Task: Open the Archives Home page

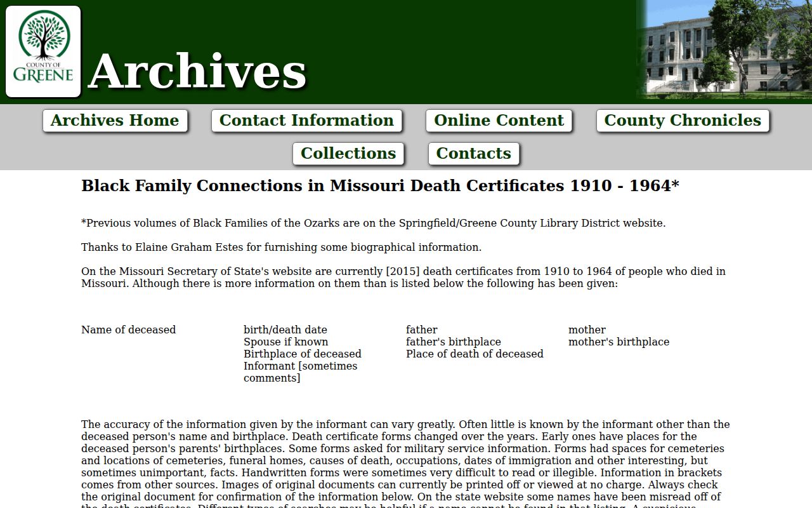Action: pyautogui.click(x=115, y=121)
